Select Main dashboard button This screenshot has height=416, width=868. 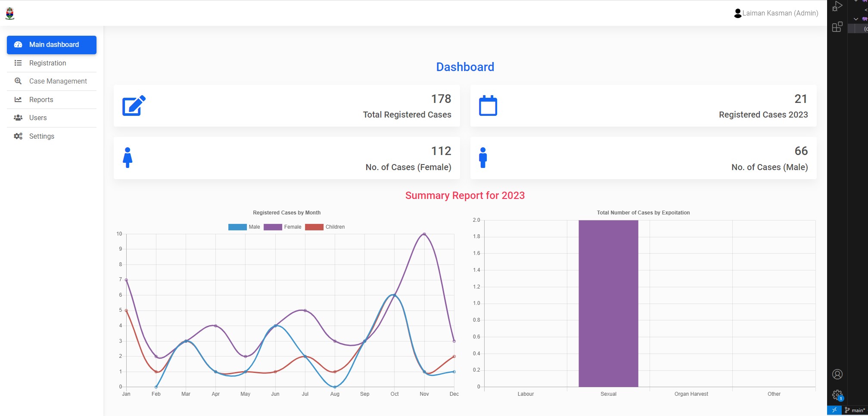pyautogui.click(x=52, y=45)
